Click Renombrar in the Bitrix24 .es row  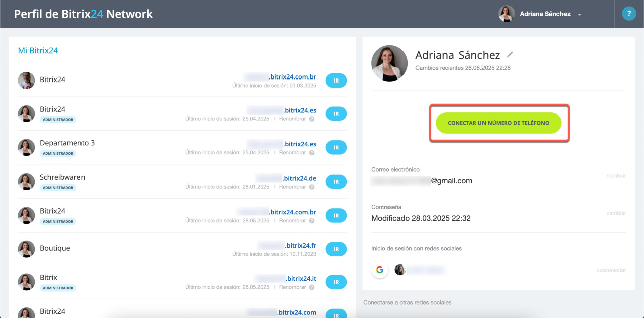(x=292, y=119)
